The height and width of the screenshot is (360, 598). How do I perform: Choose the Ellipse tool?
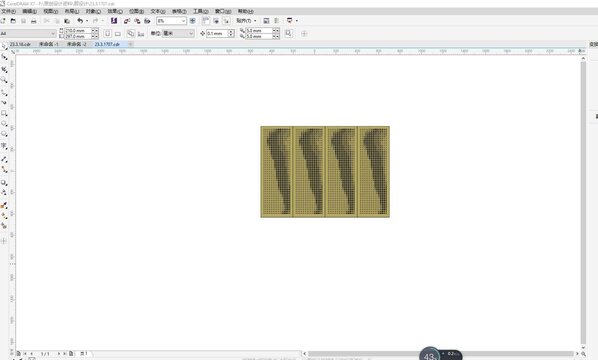click(4, 124)
